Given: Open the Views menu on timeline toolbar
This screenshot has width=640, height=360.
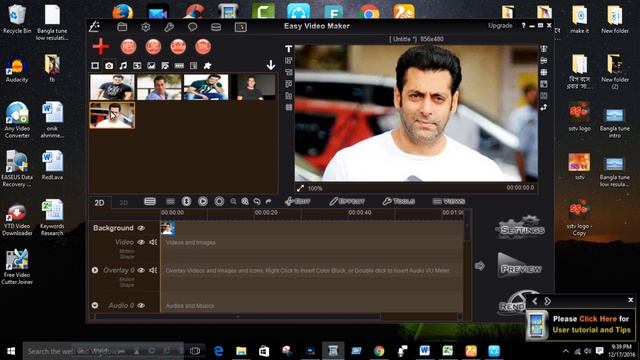Looking at the screenshot, I should coord(449,201).
